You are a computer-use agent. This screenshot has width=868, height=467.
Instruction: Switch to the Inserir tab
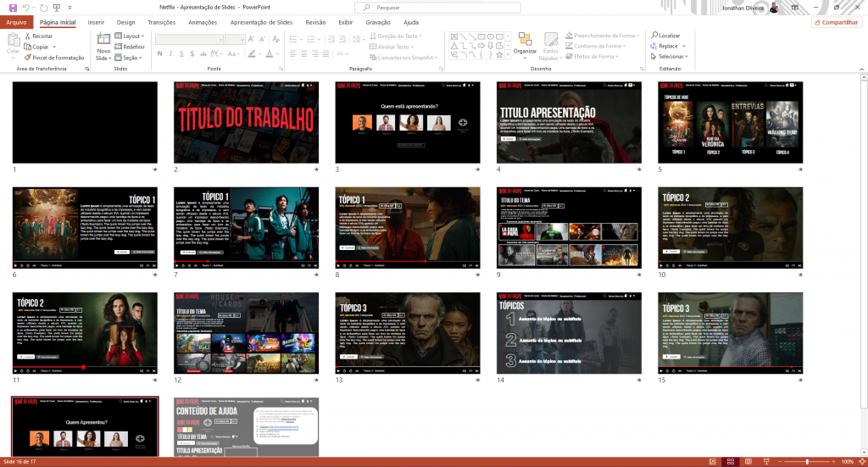(96, 22)
